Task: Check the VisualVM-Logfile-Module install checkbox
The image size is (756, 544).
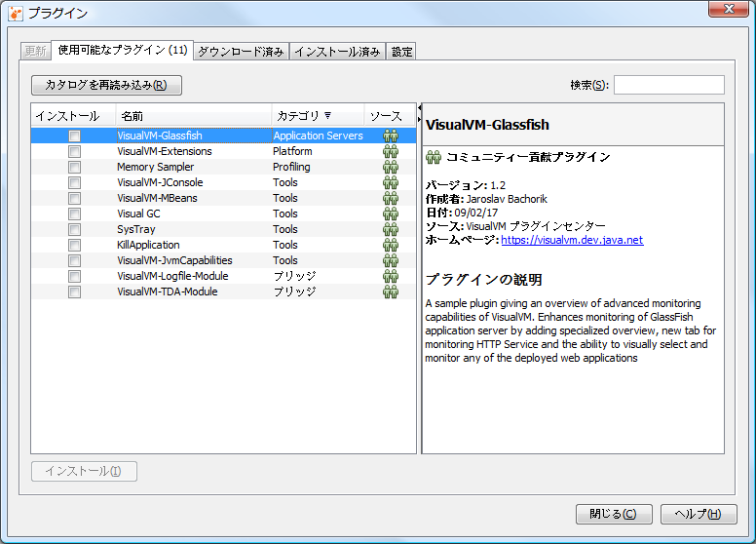Action: tap(74, 276)
